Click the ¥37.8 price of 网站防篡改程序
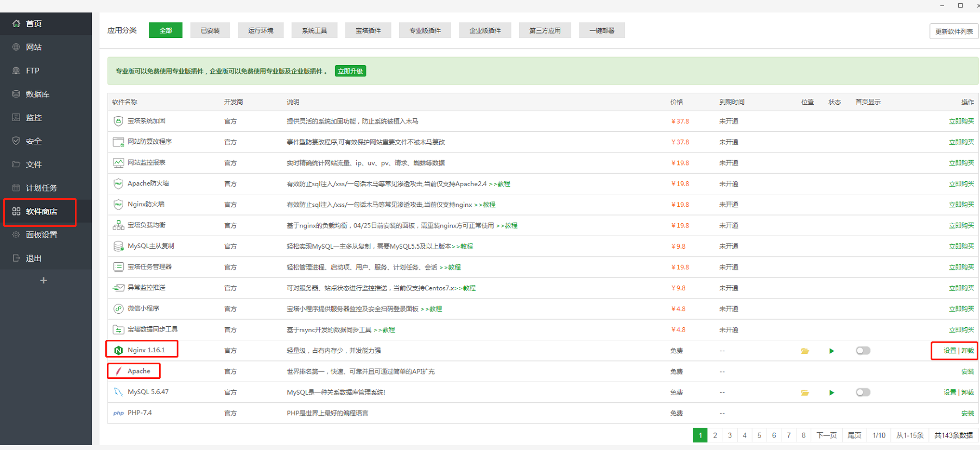 pos(680,142)
